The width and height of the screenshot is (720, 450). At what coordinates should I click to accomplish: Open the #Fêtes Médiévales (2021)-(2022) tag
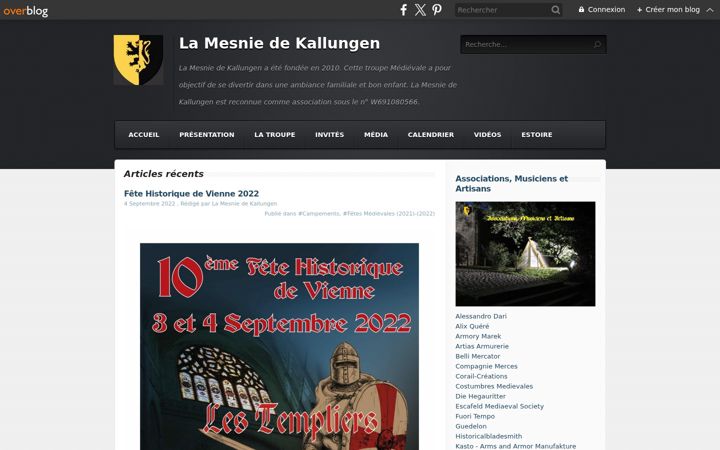(x=389, y=214)
